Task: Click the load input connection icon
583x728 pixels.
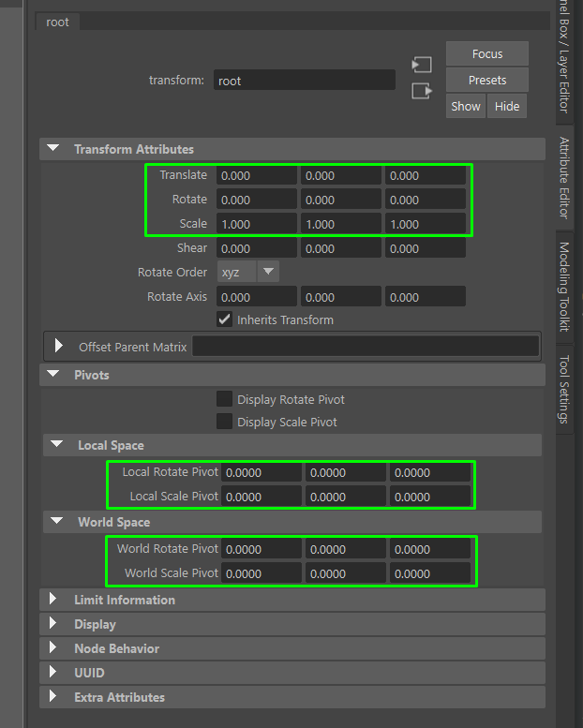Action: 422,65
